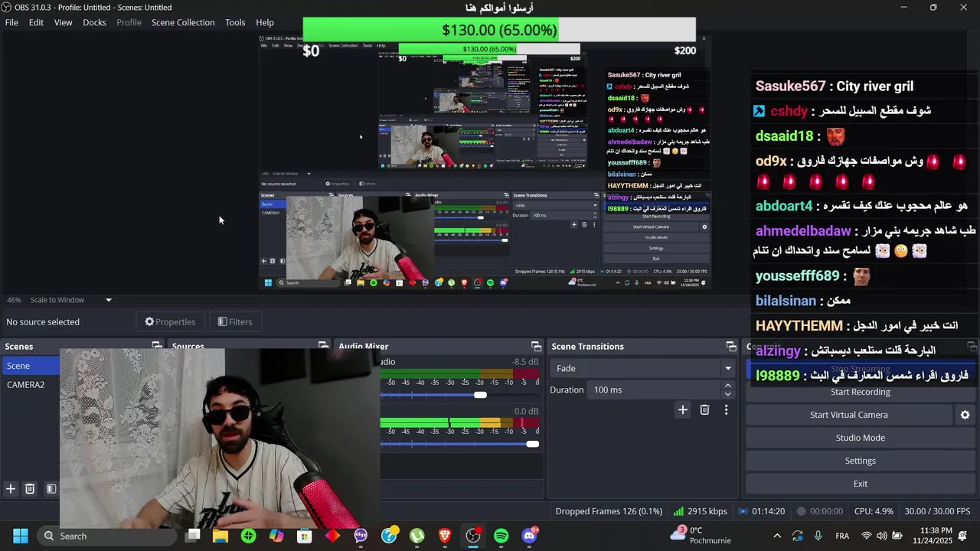Open source Filters button
980x551 pixels.
(235, 321)
